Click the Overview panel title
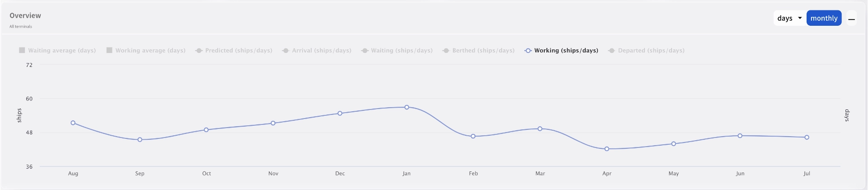The height and width of the screenshot is (190, 868). (25, 15)
